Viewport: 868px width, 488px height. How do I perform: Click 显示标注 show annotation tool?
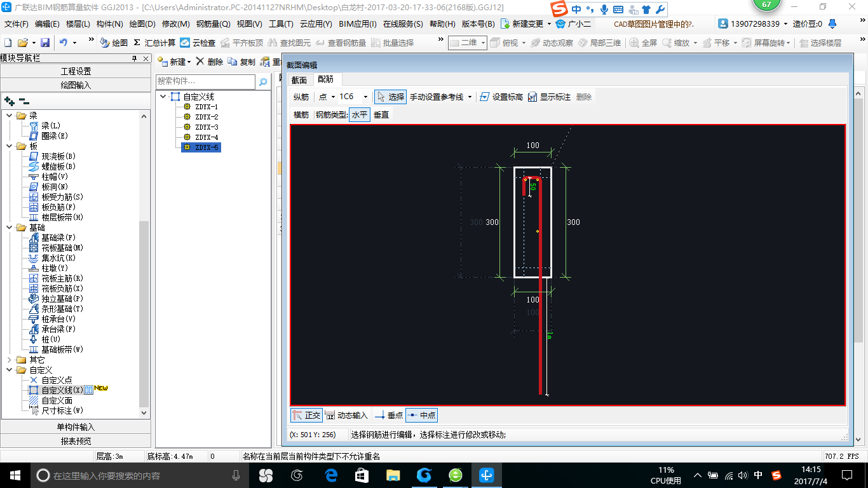click(x=550, y=97)
